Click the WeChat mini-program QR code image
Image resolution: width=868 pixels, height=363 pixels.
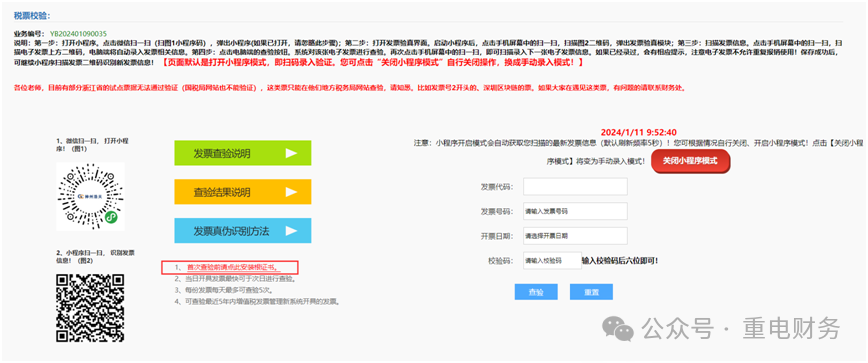coord(90,196)
